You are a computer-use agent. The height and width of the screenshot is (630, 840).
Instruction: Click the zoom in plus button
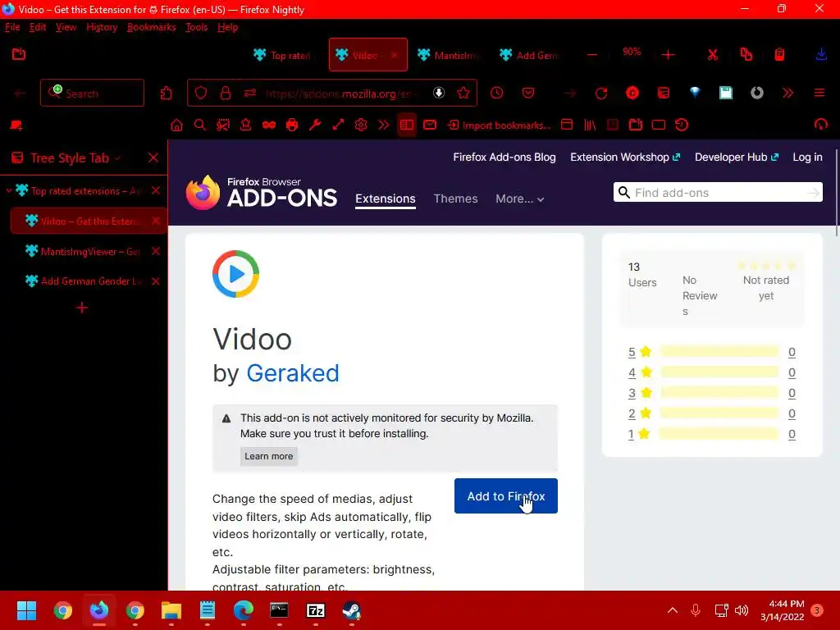[x=668, y=55]
